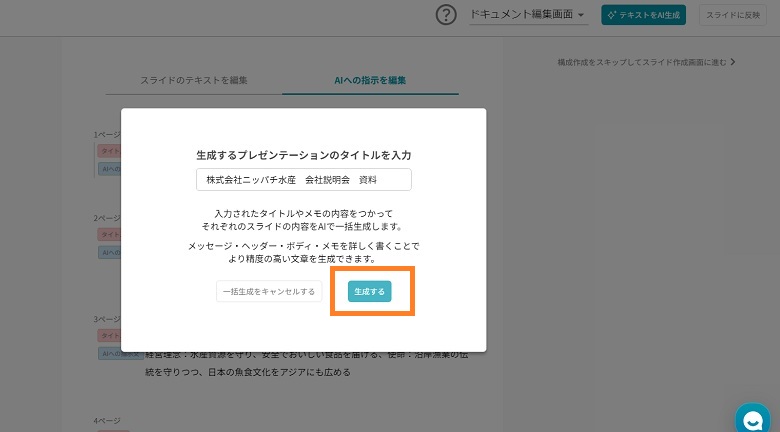Open the chat support bubble icon
Viewport: 780px width, 432px height.
coord(753,421)
